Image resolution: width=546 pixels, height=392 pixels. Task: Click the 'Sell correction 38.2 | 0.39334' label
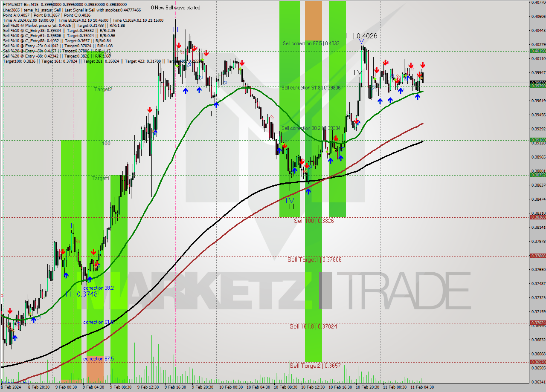311,128
